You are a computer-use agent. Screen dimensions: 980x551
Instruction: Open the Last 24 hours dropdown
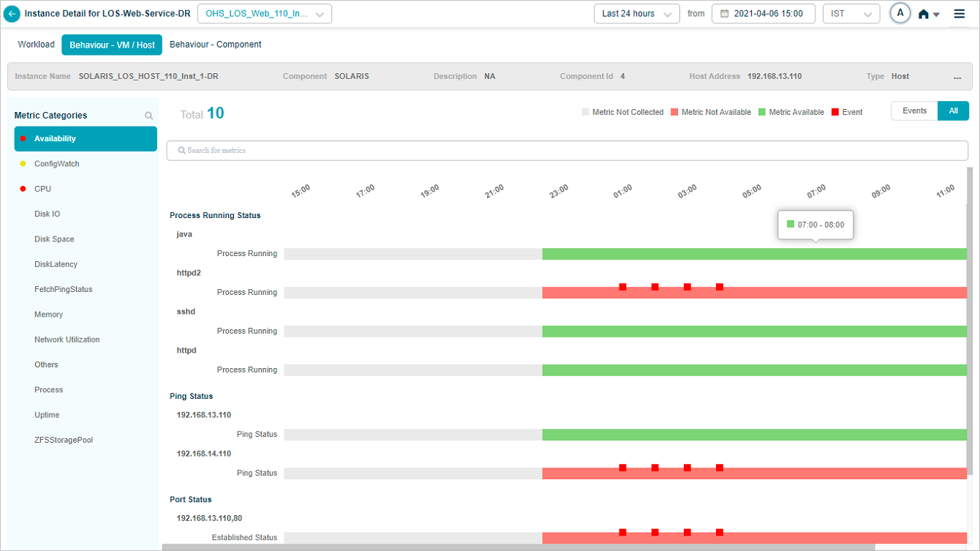[636, 14]
